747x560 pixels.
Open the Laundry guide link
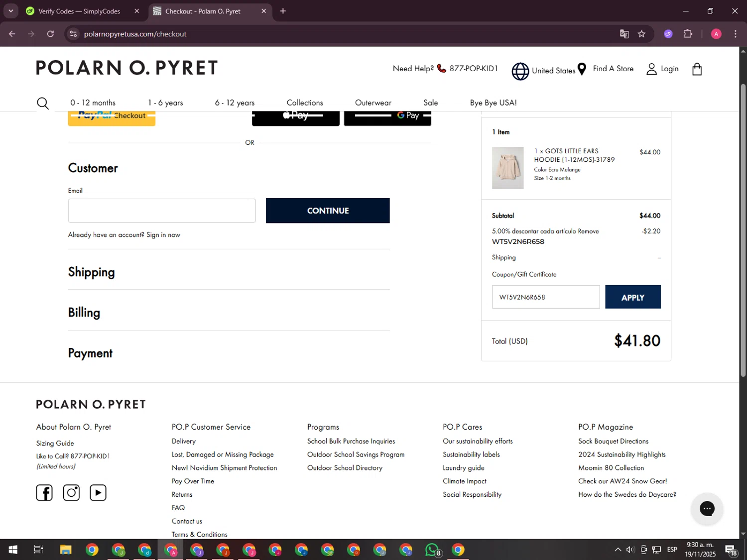[463, 468]
